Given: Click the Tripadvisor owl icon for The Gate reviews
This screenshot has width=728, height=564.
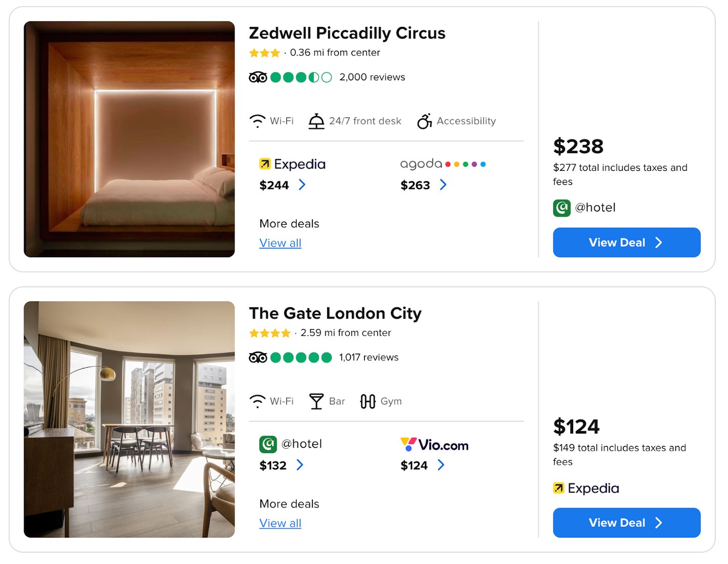Looking at the screenshot, I should coord(258,357).
